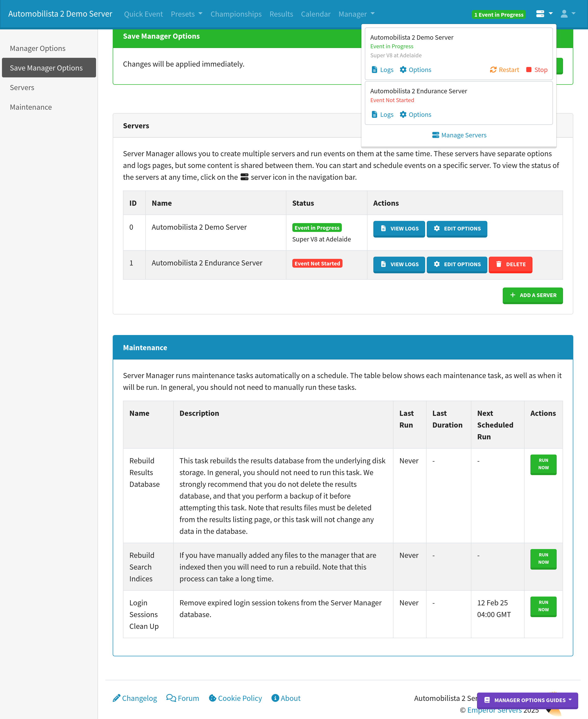The width and height of the screenshot is (588, 719).
Task: Click the Restart icon for Demo Server
Action: (493, 70)
